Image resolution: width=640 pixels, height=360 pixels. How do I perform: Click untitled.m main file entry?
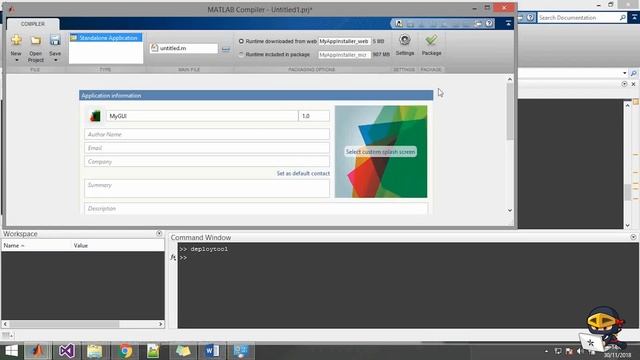click(x=184, y=48)
